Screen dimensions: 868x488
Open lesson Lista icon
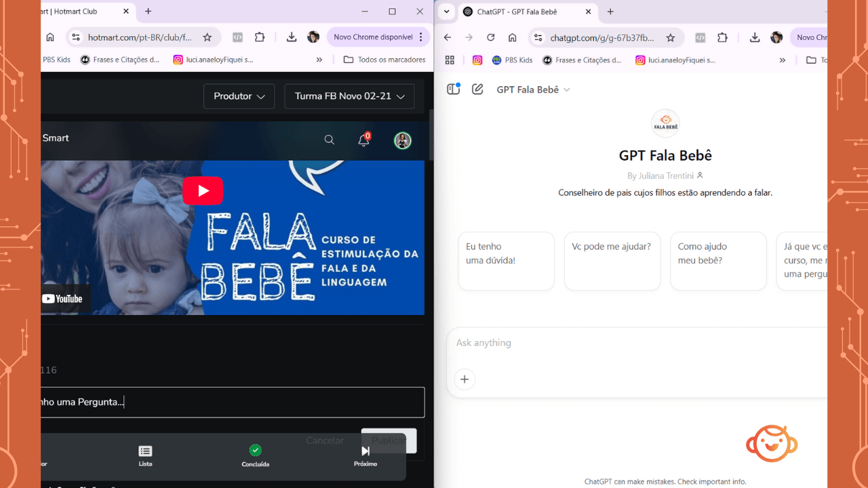[145, 455]
